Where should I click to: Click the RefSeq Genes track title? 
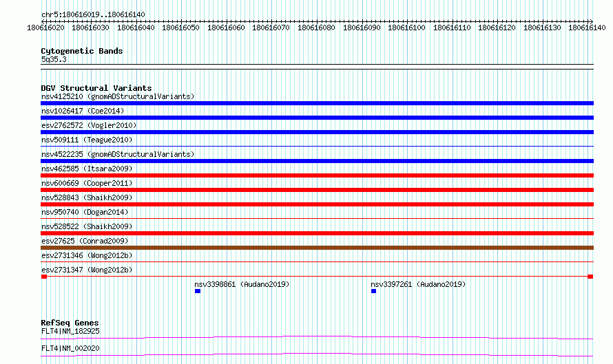70,323
